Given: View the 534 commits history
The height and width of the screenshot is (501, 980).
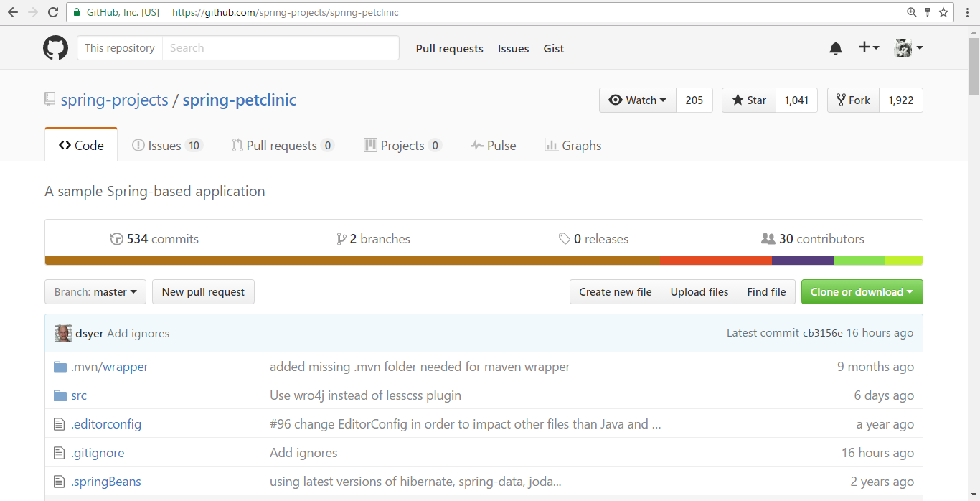Looking at the screenshot, I should click(x=154, y=239).
